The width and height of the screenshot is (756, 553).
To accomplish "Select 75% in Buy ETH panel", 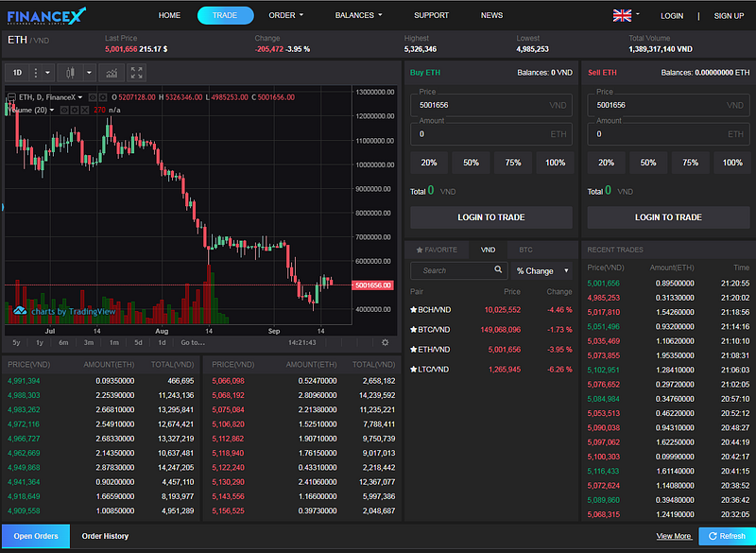I will pos(513,163).
